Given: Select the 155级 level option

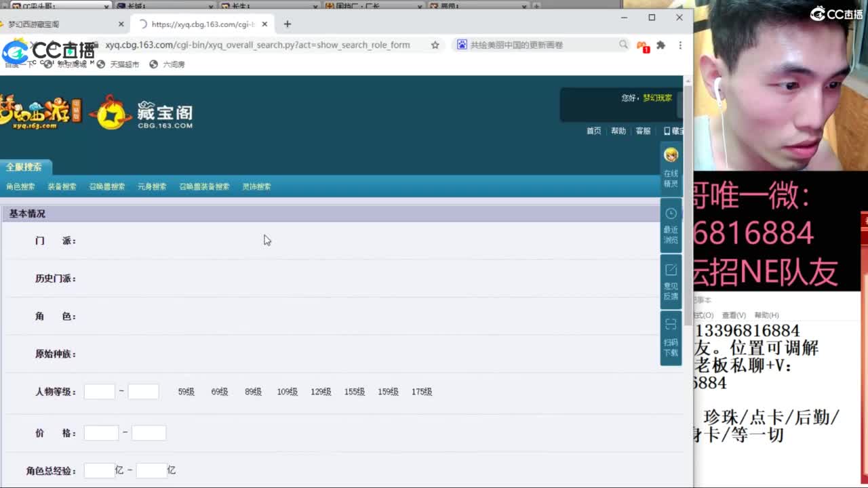Looking at the screenshot, I should tap(355, 392).
